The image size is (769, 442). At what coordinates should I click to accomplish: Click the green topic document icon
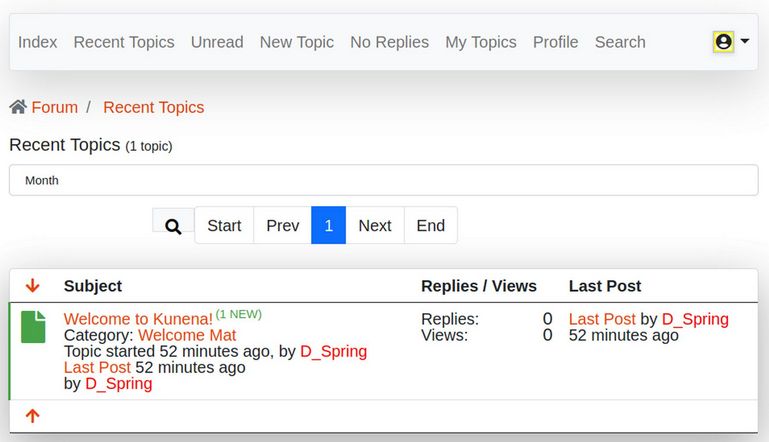34,327
